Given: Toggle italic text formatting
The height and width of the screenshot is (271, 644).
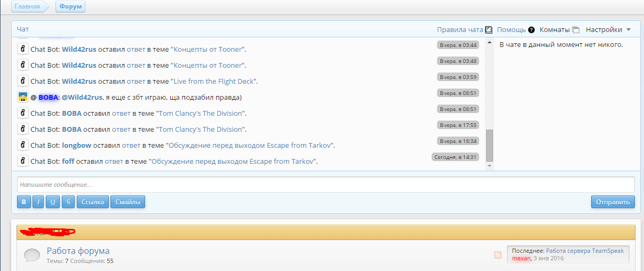Looking at the screenshot, I should coord(38,202).
